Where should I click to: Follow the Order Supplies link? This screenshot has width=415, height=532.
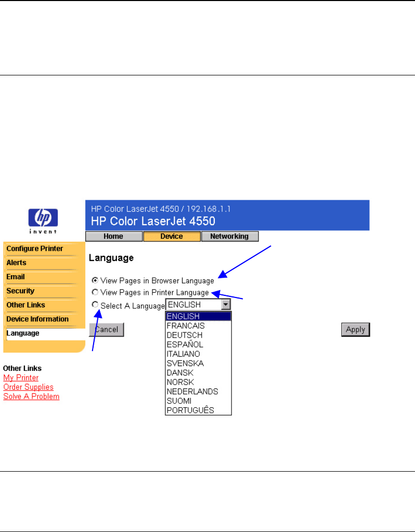pyautogui.click(x=29, y=387)
